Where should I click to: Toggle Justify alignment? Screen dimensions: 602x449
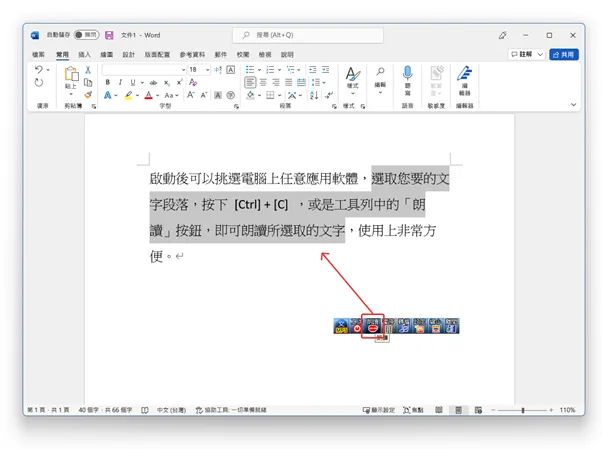tap(289, 82)
